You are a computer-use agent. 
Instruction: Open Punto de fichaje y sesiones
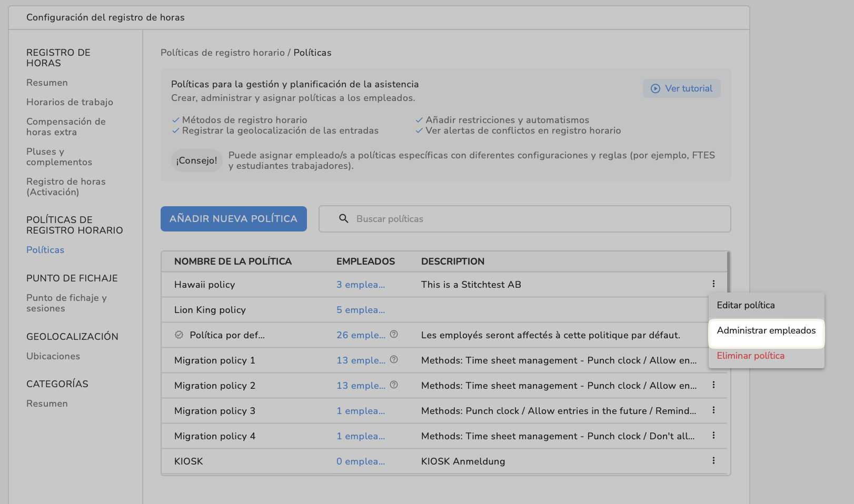[x=66, y=303]
